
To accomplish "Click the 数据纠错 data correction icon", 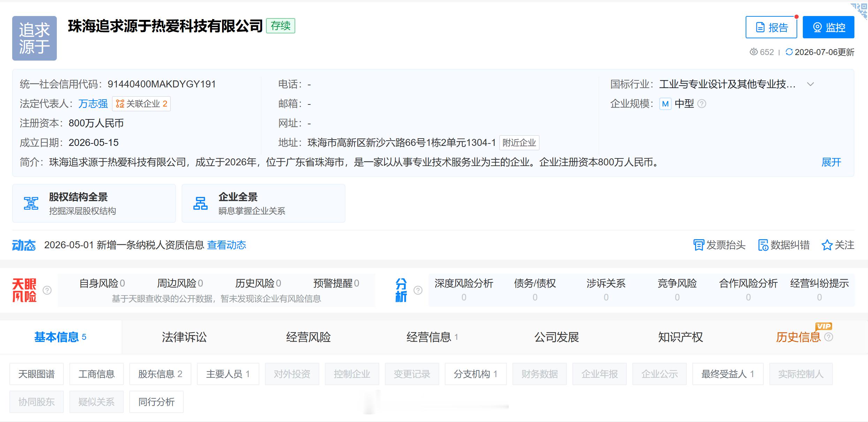I will (x=763, y=245).
